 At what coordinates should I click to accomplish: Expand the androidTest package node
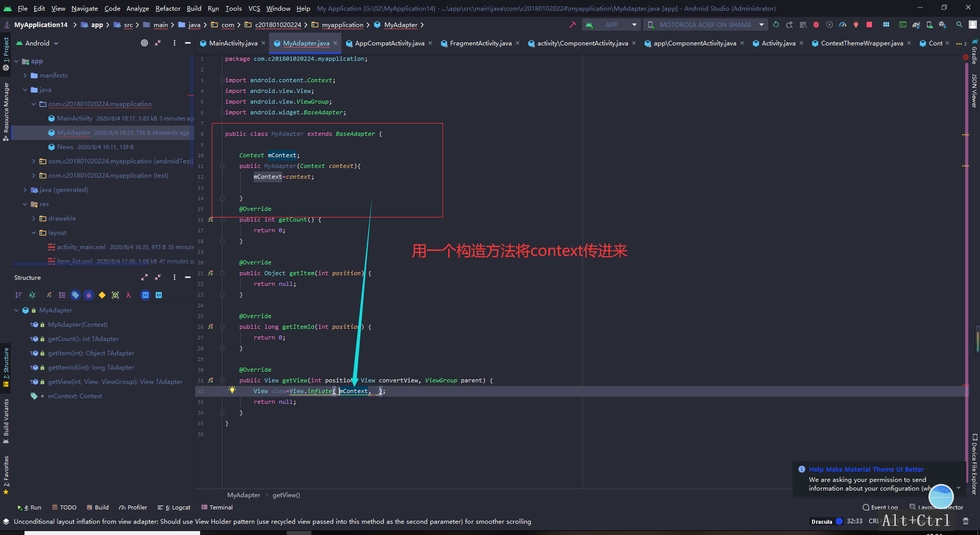pyautogui.click(x=34, y=161)
